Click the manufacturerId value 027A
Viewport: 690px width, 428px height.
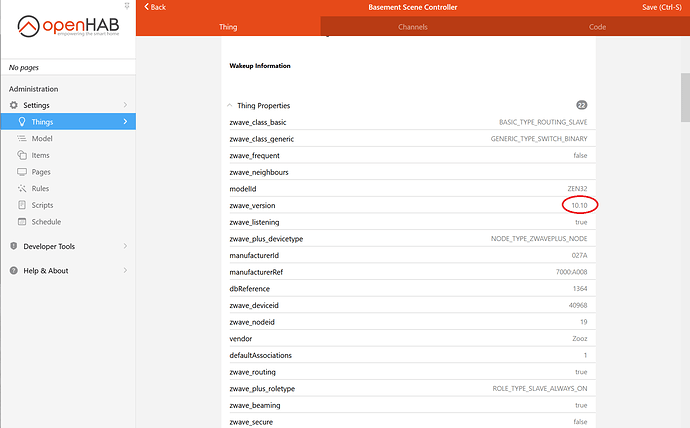point(579,255)
